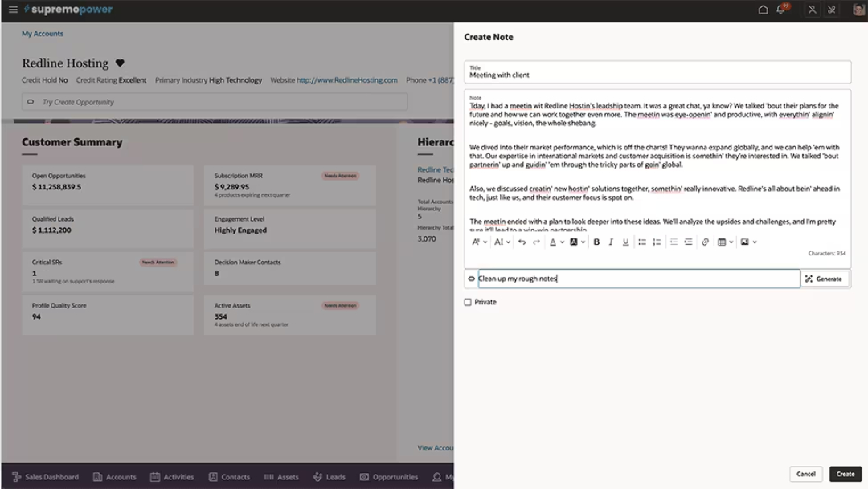
Task: Undo the last note edit
Action: tap(521, 241)
